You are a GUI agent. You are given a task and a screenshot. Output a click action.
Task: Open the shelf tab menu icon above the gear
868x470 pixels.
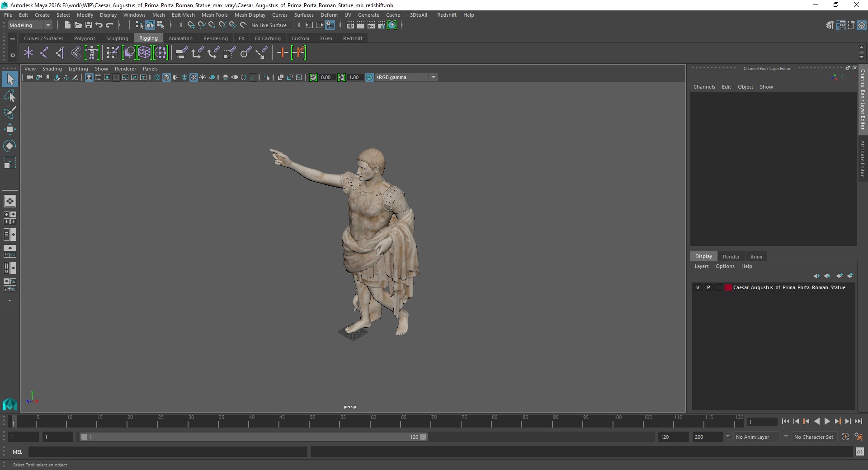(13, 39)
